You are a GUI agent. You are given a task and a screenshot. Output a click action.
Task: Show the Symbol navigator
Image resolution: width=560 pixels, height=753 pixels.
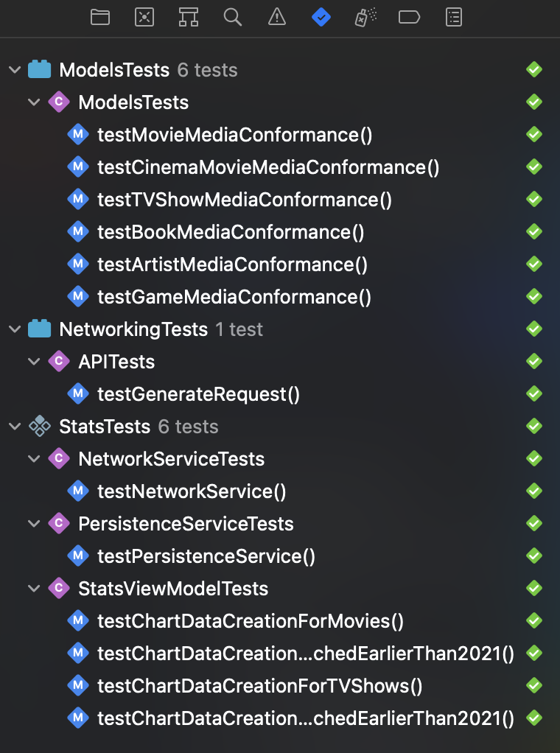pyautogui.click(x=189, y=17)
